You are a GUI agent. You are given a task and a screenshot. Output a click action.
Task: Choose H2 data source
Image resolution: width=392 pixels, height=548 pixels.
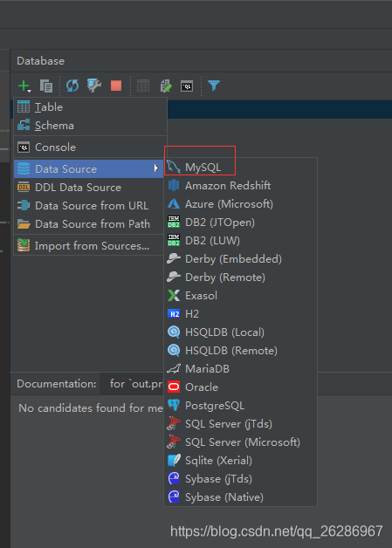[241, 314]
